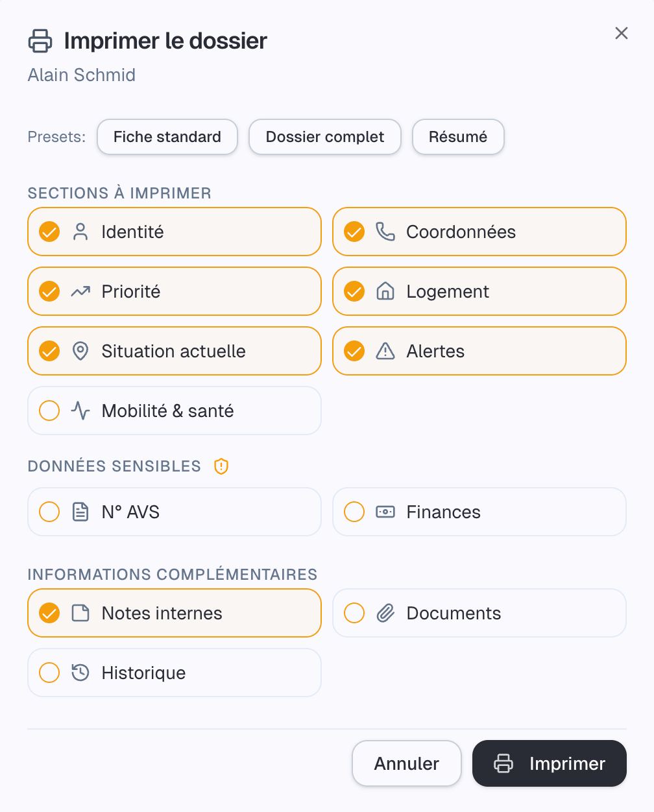Click the house icon next to Logement
Viewport: 654px width, 812px height.
click(x=386, y=291)
